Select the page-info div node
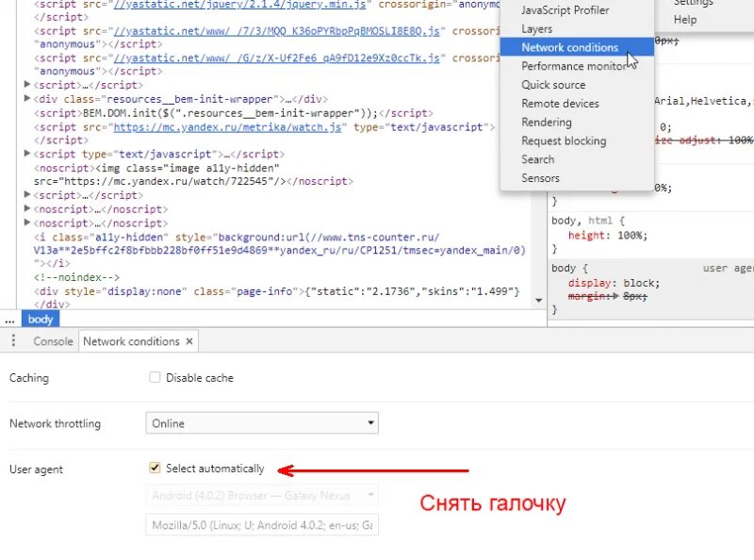The image size is (754, 560). (276, 297)
